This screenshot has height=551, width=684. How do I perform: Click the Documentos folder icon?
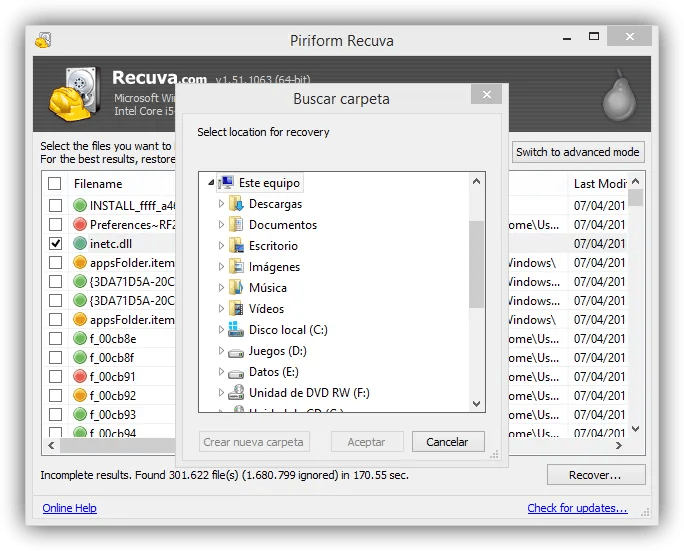(x=236, y=225)
